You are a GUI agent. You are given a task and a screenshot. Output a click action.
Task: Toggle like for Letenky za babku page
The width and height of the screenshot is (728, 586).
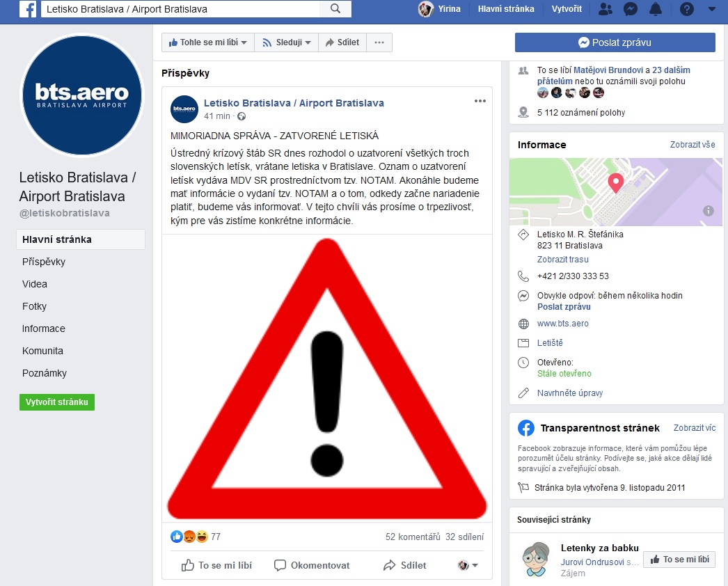click(679, 560)
